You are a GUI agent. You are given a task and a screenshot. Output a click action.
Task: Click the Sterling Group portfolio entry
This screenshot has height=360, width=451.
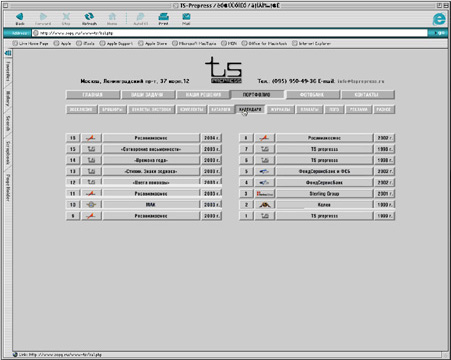pos(324,194)
